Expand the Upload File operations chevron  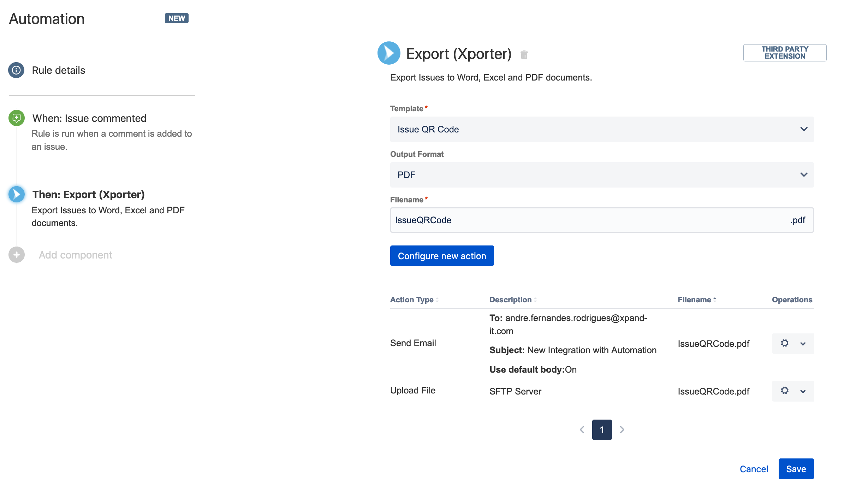(x=803, y=391)
